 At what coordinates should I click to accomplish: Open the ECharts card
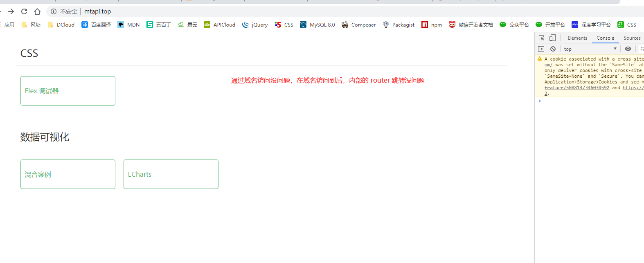point(171,174)
